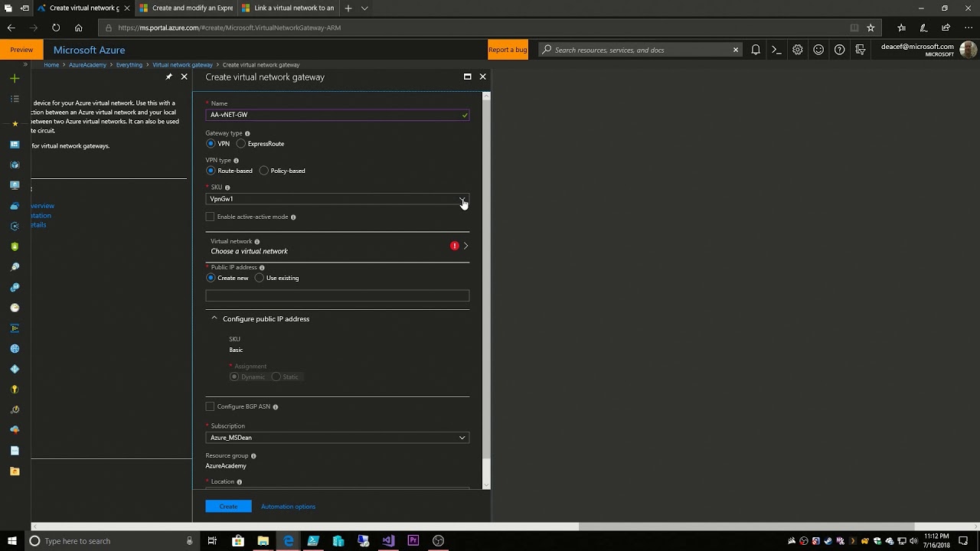Viewport: 980px width, 551px height.
Task: Go to AzureAcademy breadcrumb
Action: 87,65
